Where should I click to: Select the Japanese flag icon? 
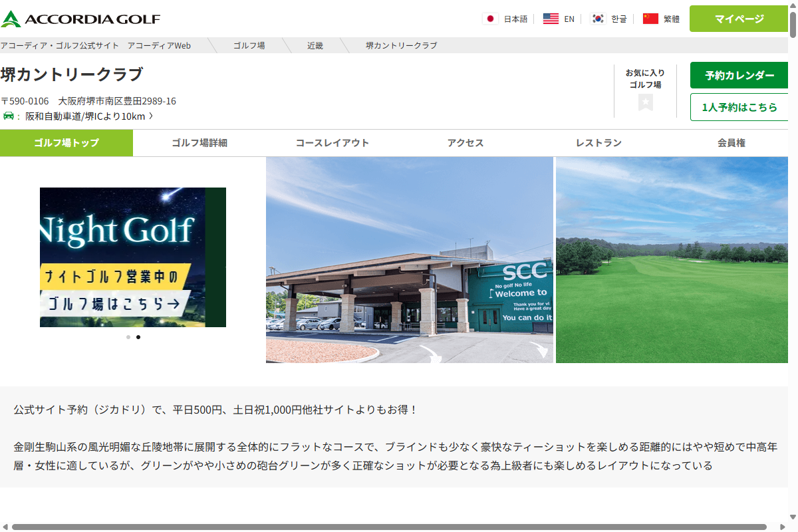click(491, 19)
